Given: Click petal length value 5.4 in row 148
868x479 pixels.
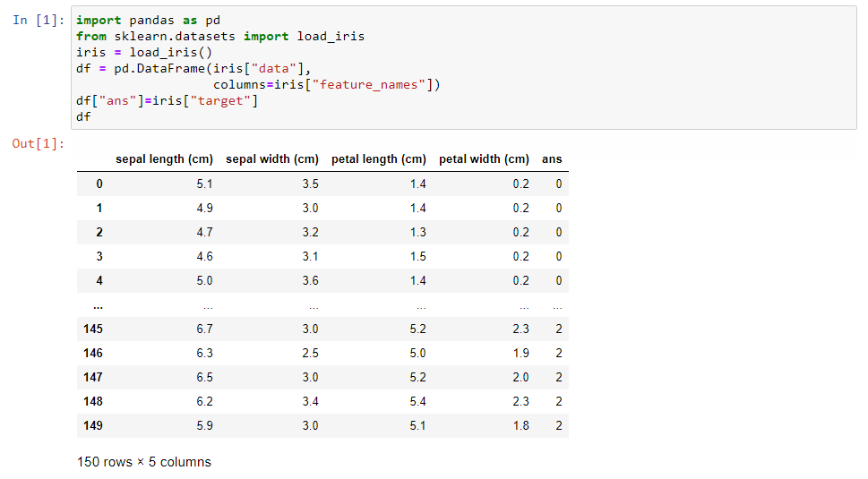Looking at the screenshot, I should pos(418,402).
